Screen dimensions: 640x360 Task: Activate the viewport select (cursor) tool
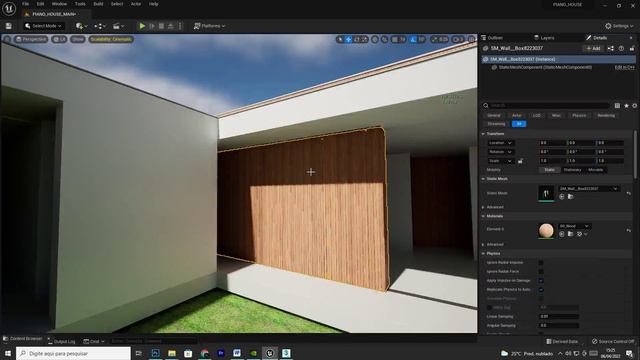(340, 39)
